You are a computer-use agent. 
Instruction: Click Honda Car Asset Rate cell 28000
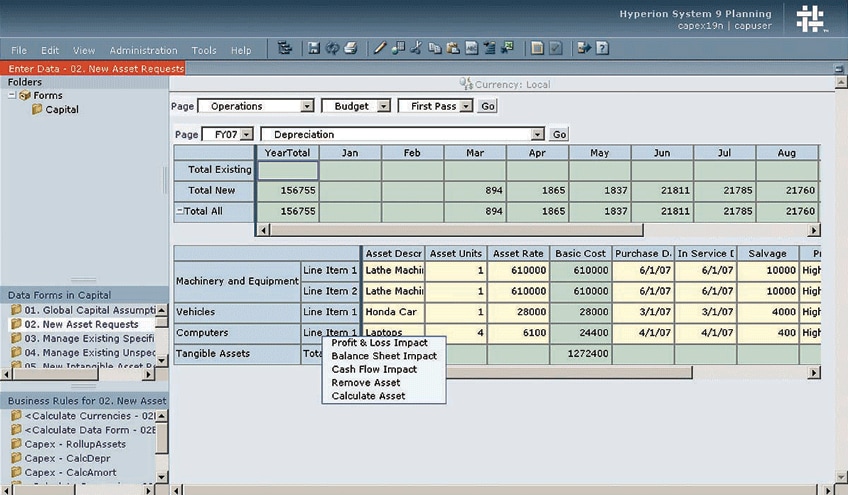tap(518, 312)
